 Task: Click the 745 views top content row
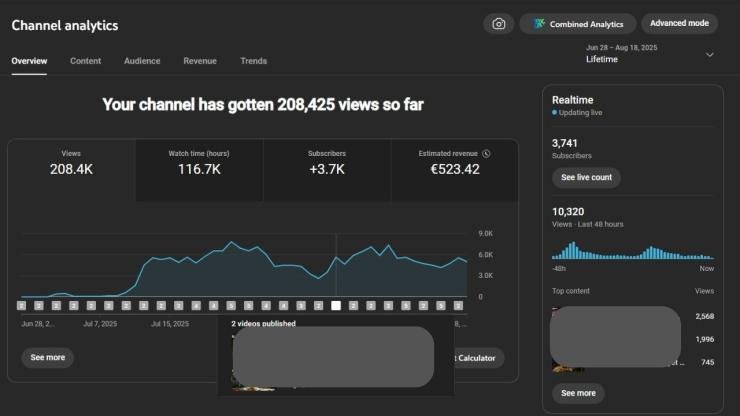click(x=633, y=362)
